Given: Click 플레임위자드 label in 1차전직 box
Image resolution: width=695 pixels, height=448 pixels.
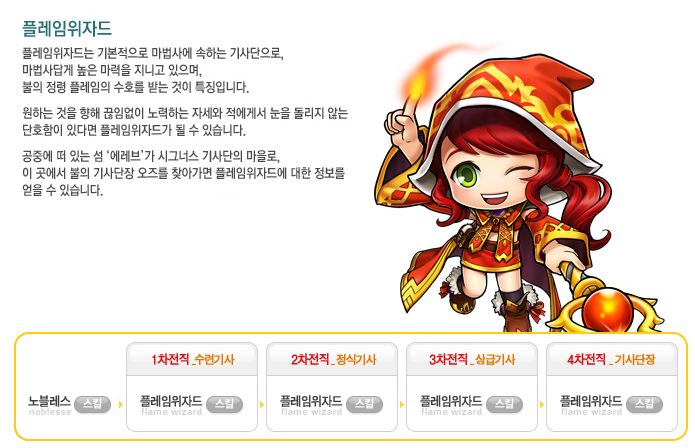Looking at the screenshot, I should 171,405.
